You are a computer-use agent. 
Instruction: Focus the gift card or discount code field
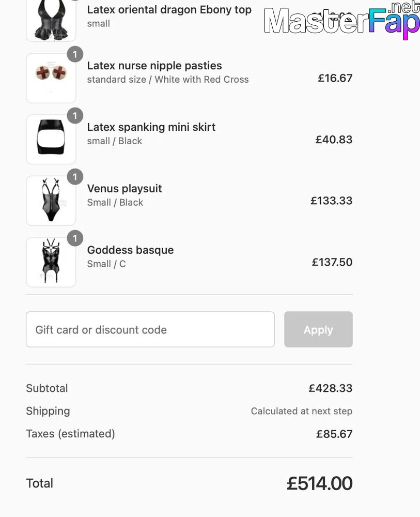(150, 329)
